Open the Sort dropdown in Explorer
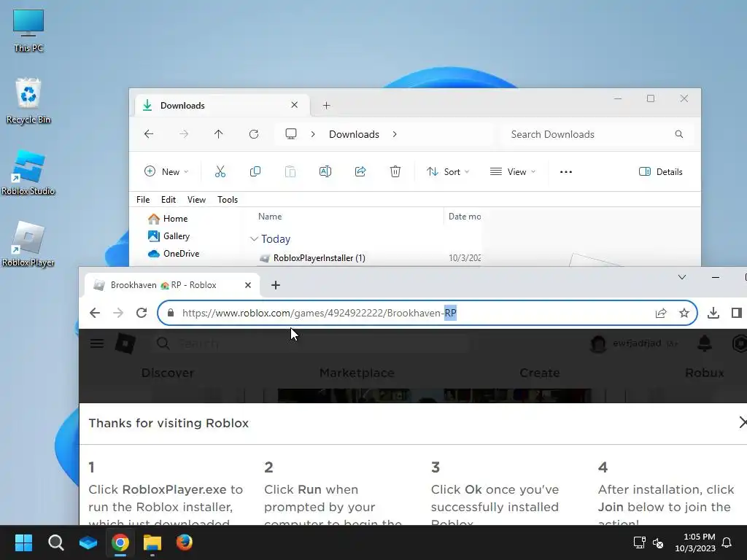The width and height of the screenshot is (747, 560). click(448, 172)
